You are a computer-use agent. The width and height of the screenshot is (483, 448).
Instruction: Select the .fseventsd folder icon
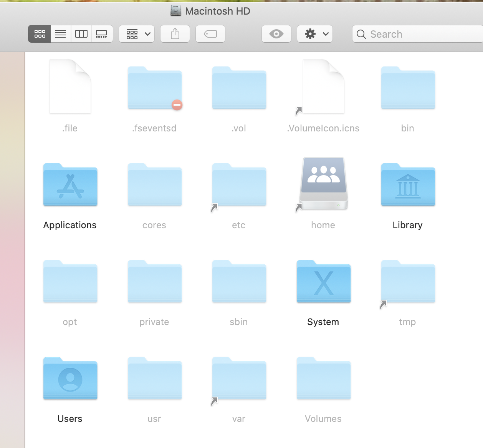[x=155, y=88]
